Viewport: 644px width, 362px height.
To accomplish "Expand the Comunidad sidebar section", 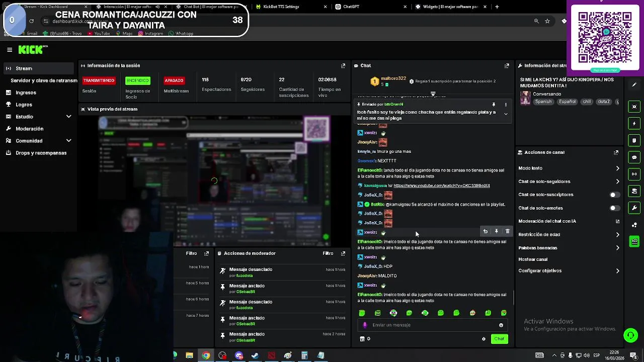I will click(68, 141).
